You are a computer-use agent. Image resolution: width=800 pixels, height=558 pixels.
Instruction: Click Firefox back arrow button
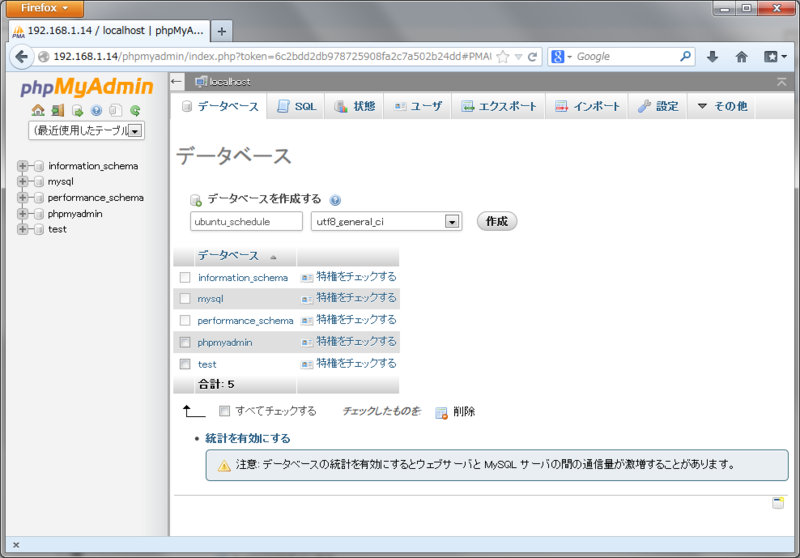coord(21,56)
